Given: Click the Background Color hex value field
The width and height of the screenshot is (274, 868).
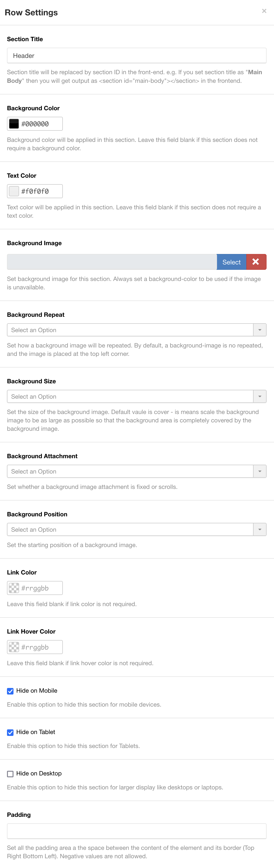Looking at the screenshot, I should [x=40, y=124].
